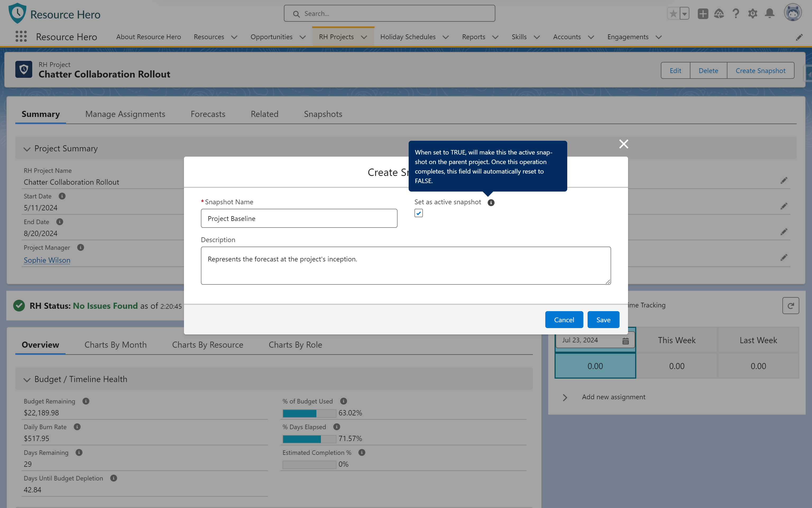The width and height of the screenshot is (812, 508).
Task: Switch to Snapshots tab
Action: [323, 114]
